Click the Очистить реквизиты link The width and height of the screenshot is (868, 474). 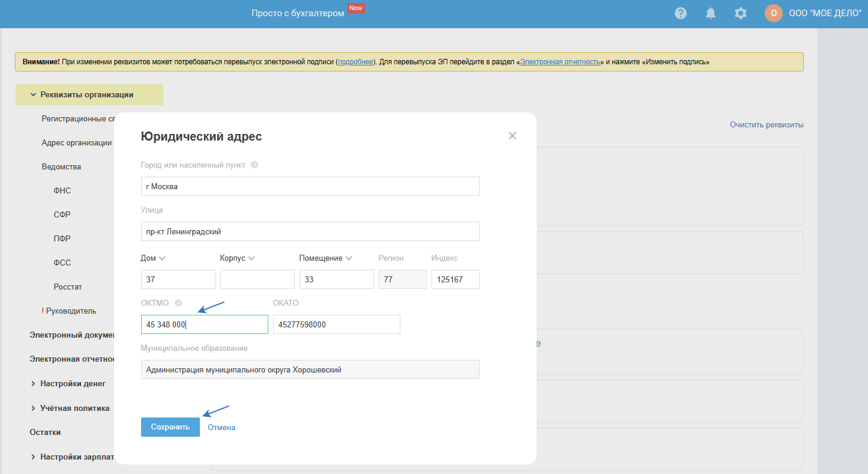click(766, 124)
